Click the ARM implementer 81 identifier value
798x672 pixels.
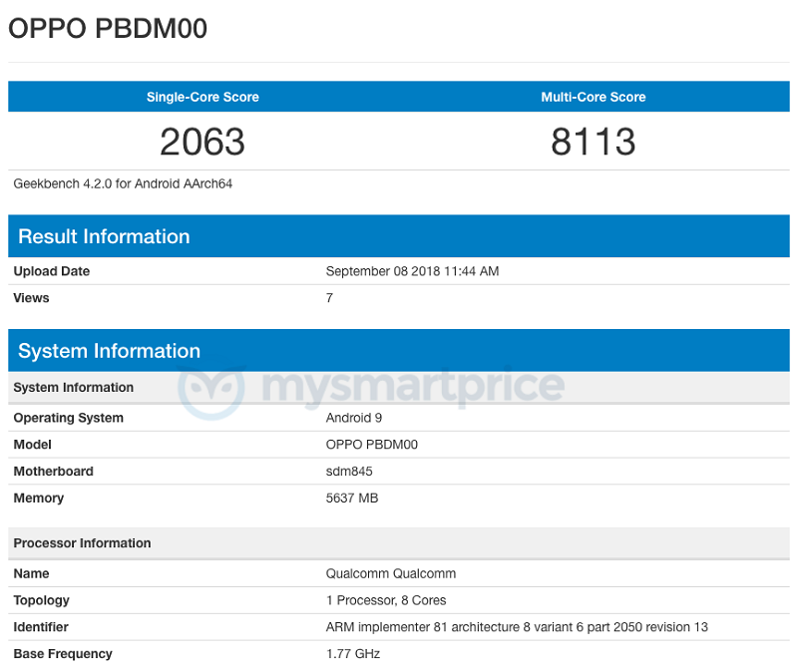pos(517,627)
